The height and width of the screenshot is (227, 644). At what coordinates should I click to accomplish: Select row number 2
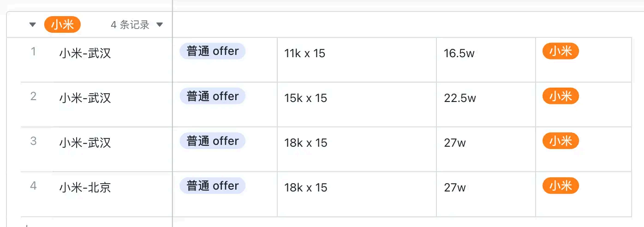click(33, 96)
